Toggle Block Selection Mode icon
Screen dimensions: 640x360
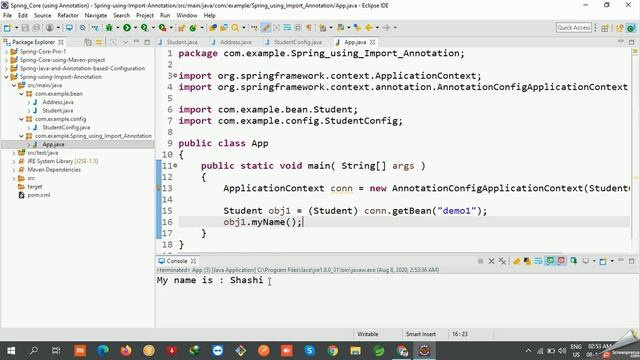[298, 28]
